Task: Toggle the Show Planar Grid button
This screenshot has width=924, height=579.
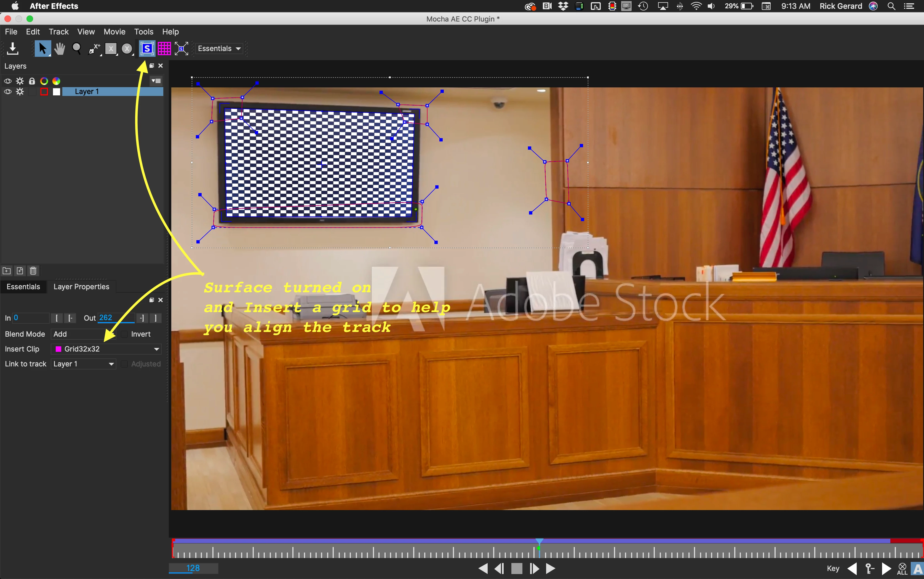Action: (x=164, y=49)
